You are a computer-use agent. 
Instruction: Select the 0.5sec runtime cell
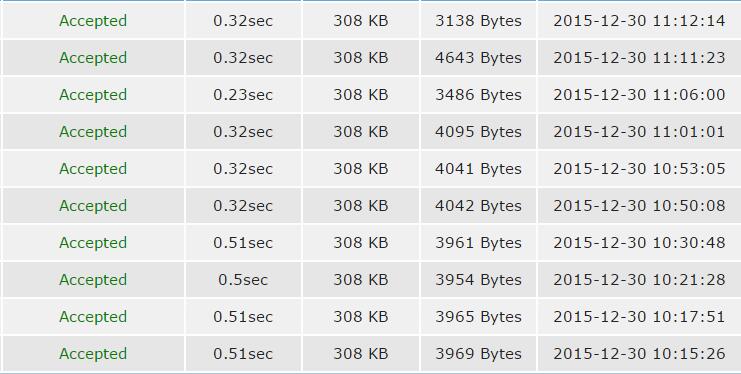pos(243,279)
